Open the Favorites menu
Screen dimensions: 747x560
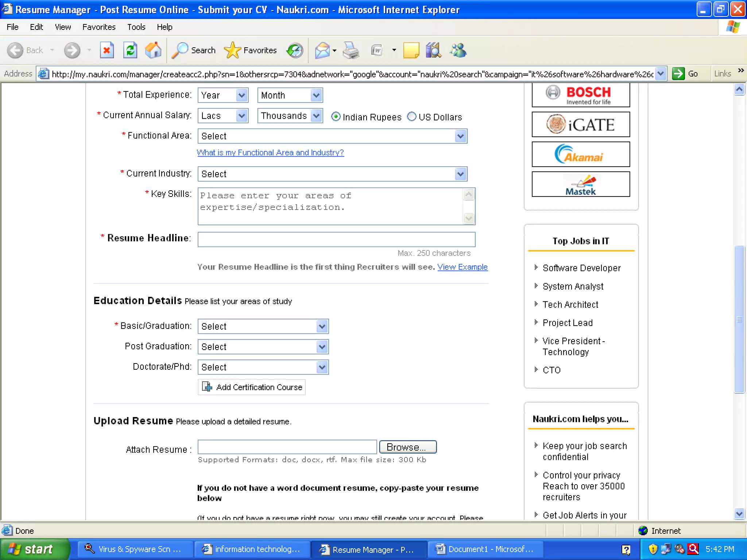click(x=99, y=27)
